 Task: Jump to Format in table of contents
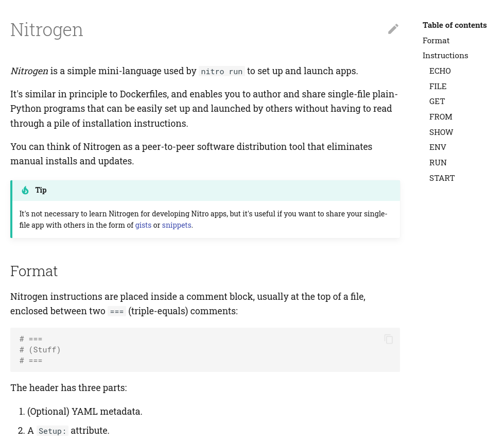pyautogui.click(x=436, y=40)
